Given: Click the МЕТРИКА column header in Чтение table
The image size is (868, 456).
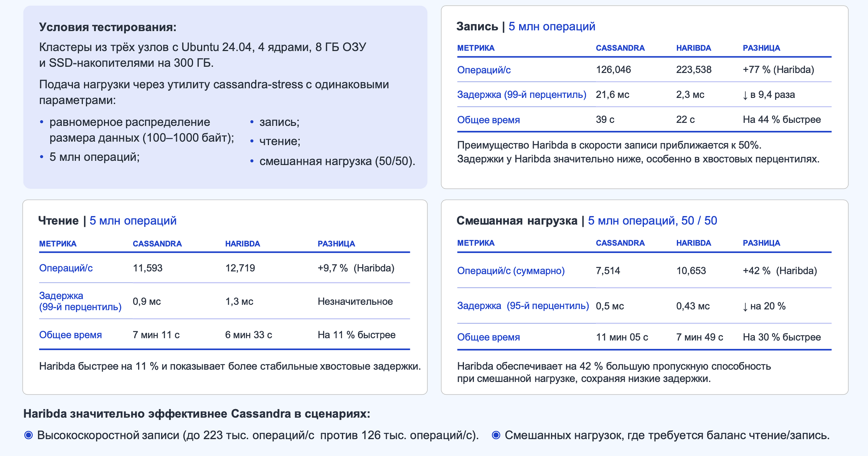Looking at the screenshot, I should click(x=58, y=244).
